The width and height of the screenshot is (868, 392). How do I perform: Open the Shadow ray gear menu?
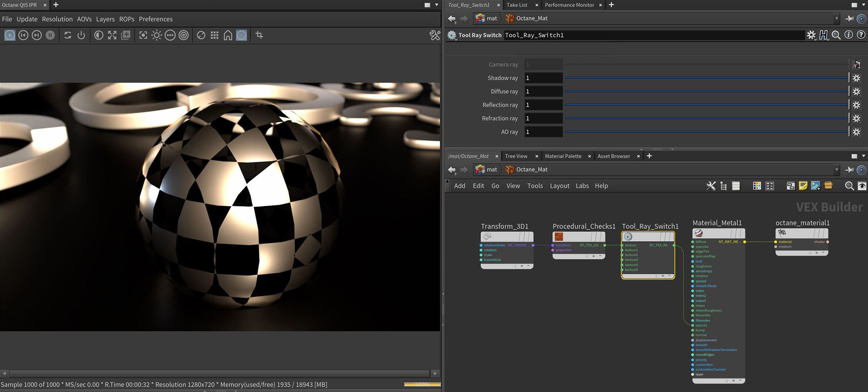pyautogui.click(x=856, y=78)
